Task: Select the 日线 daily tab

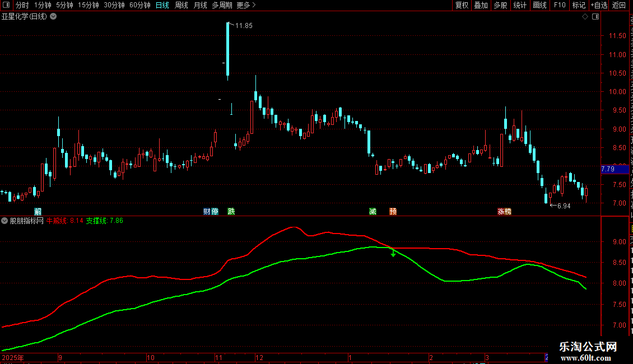Action: coord(162,5)
